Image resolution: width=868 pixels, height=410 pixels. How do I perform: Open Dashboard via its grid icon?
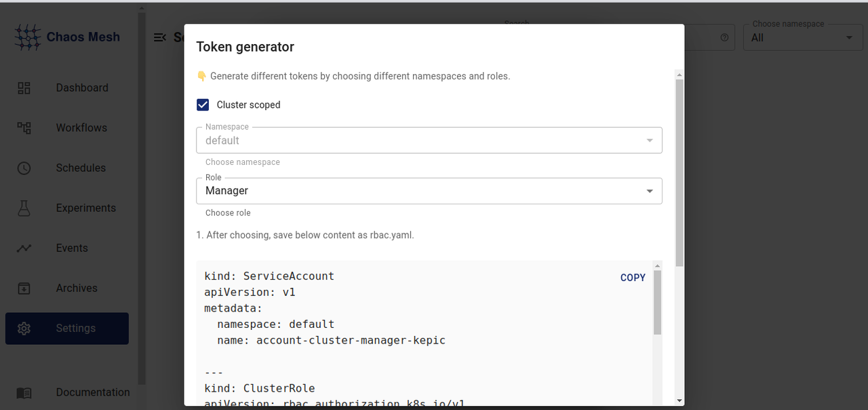click(24, 88)
